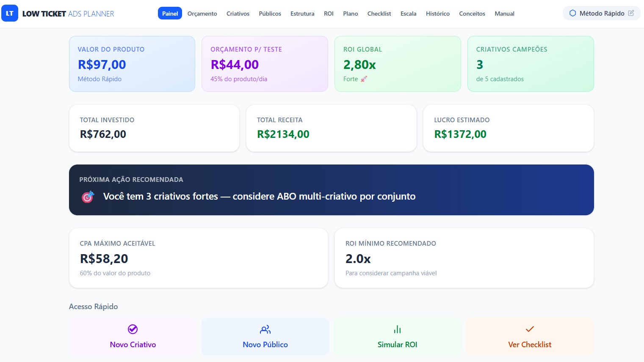Select the Painel tab
644x362 pixels.
click(x=170, y=14)
